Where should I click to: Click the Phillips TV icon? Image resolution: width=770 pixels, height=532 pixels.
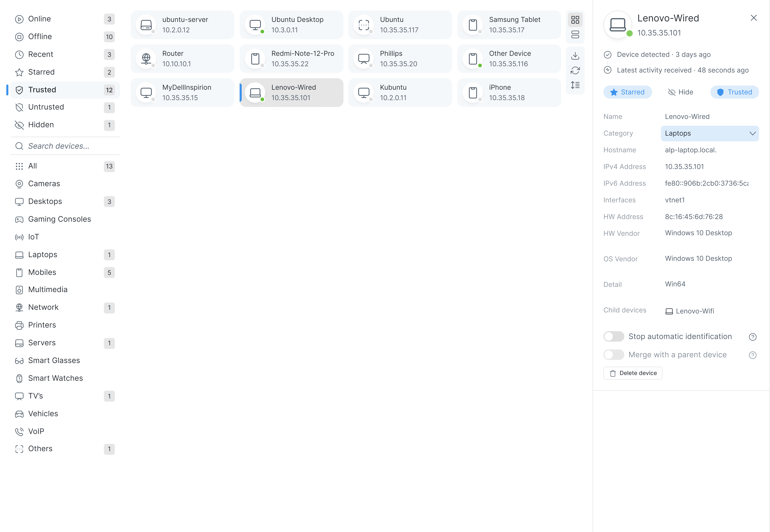364,59
